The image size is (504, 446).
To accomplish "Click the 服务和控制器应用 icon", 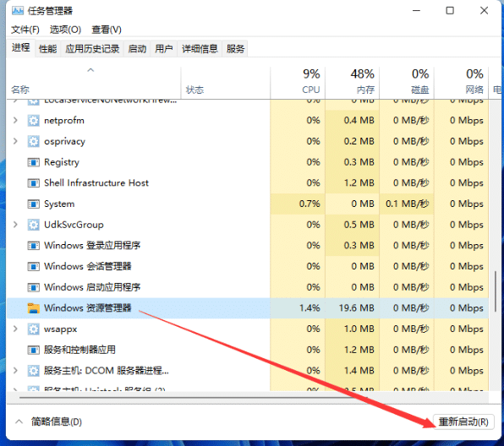I will click(x=34, y=350).
